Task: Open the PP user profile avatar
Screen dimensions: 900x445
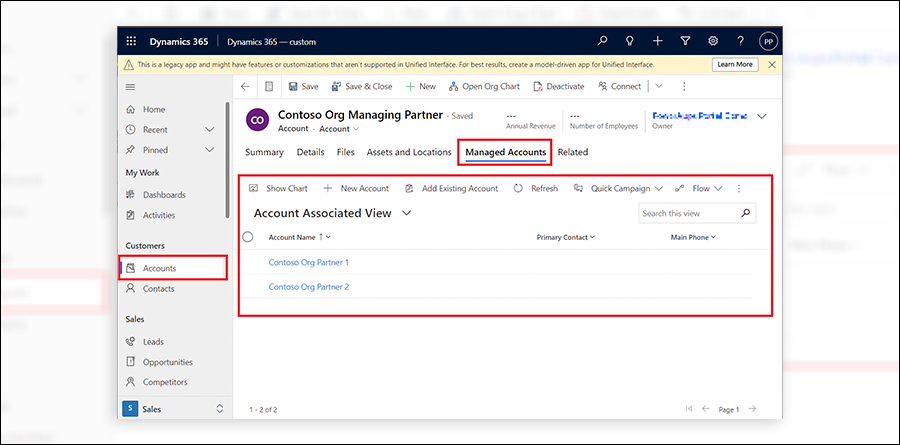Action: tap(768, 41)
